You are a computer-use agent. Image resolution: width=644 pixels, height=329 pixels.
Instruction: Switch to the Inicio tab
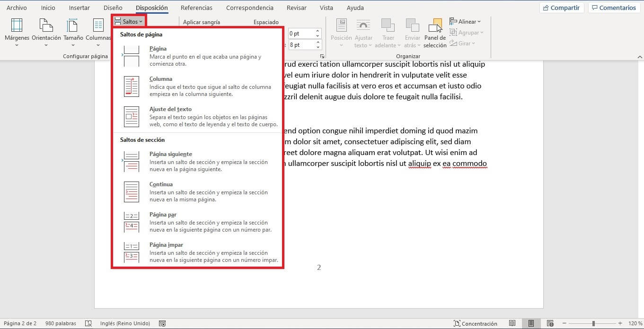(48, 8)
